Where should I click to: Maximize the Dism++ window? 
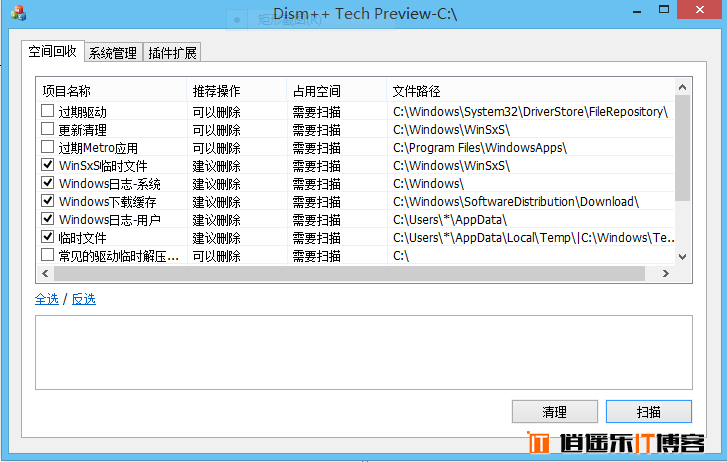click(664, 10)
